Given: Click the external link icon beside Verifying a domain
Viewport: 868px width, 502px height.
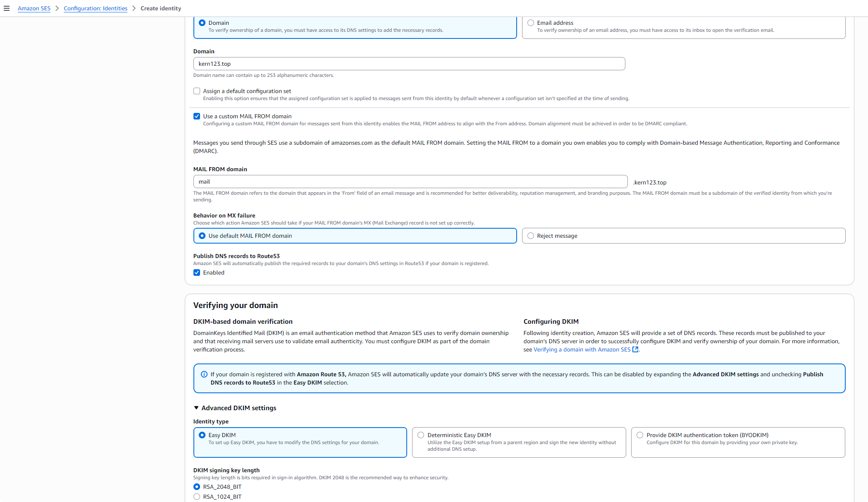Looking at the screenshot, I should coord(635,349).
